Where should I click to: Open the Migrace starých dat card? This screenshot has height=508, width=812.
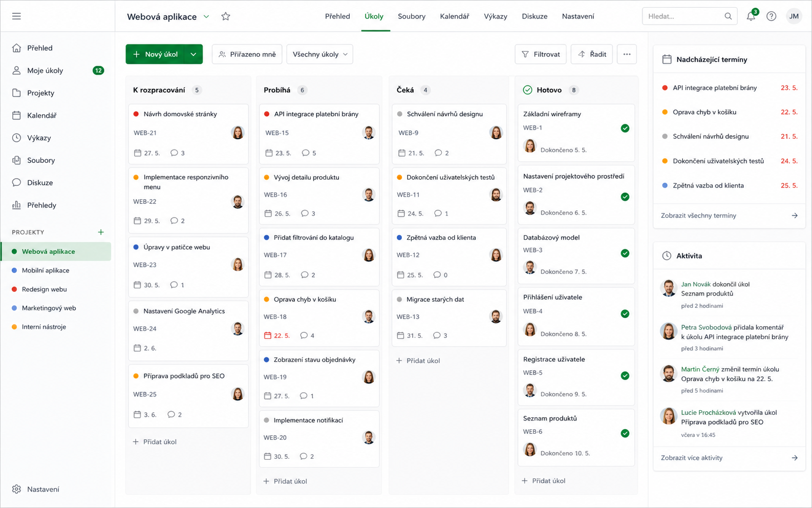[449, 317]
